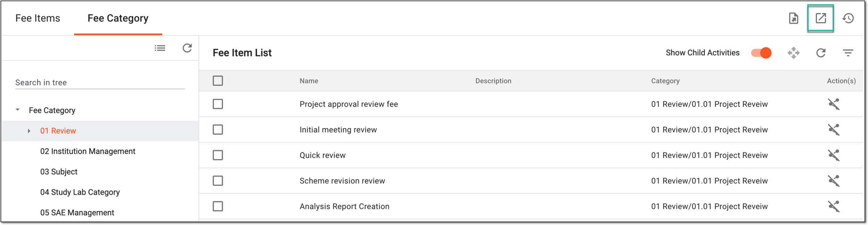Unlink the Quick review row
868x225 pixels.
pos(834,155)
